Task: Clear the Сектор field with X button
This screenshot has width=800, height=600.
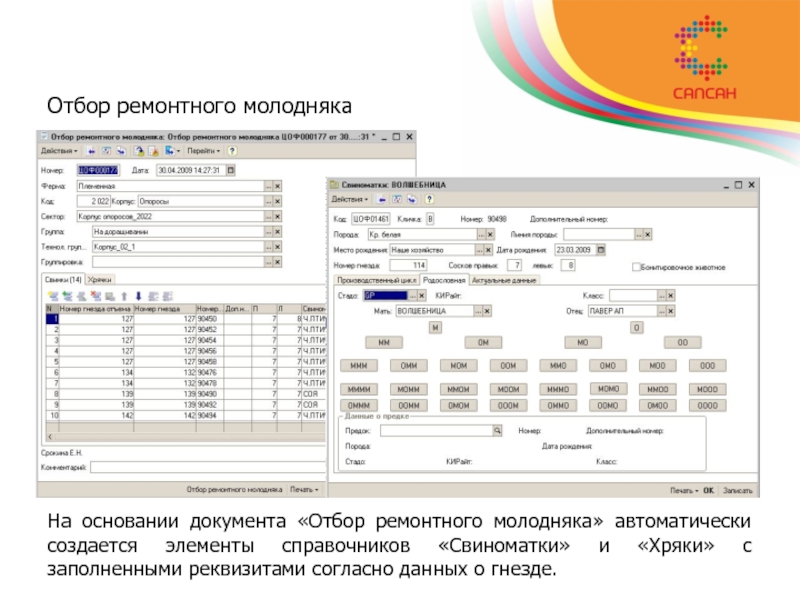Action: click(278, 217)
